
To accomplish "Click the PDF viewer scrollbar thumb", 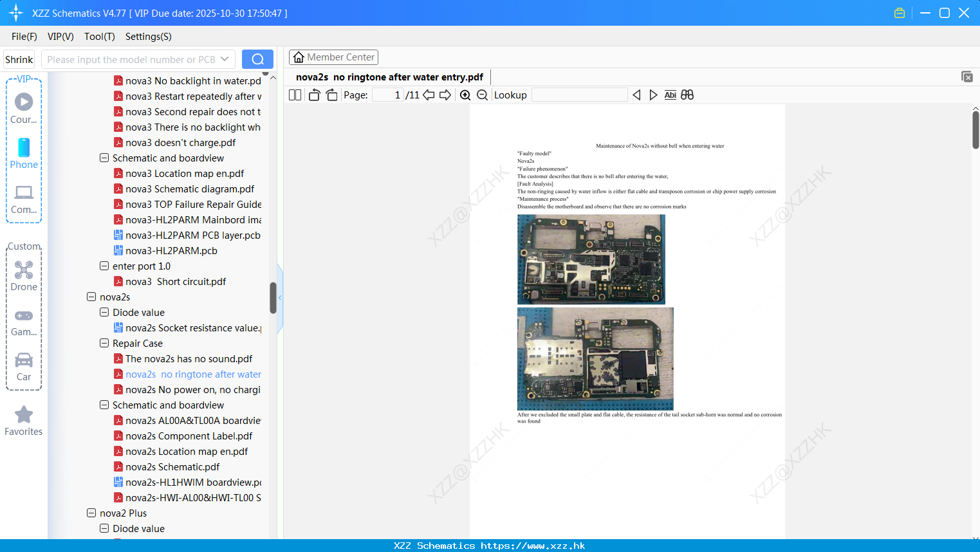I will pos(975,130).
